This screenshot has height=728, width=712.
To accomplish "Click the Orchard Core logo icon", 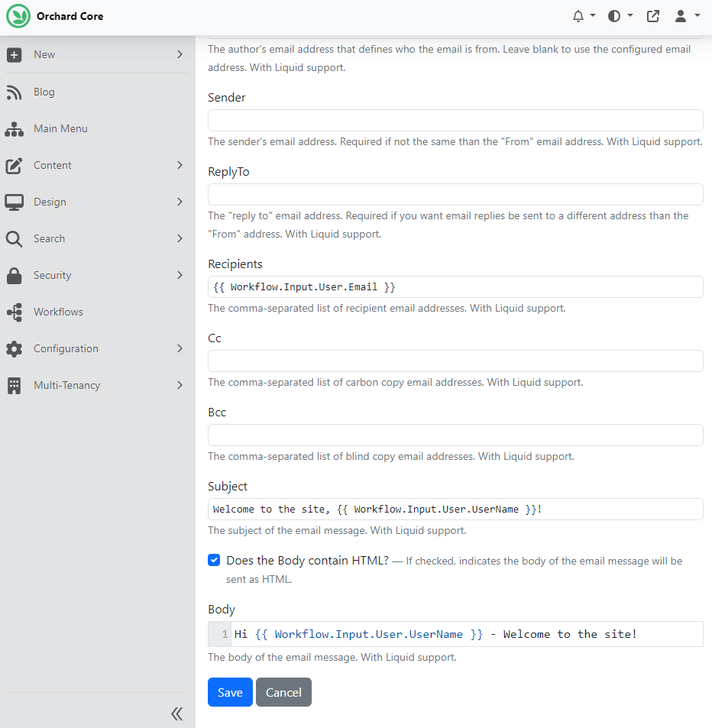I will coord(18,16).
